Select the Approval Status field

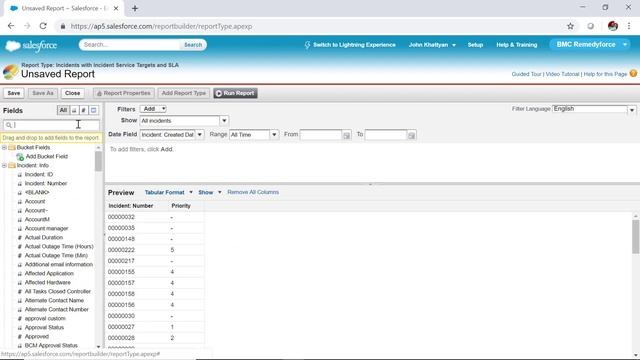coord(44,327)
